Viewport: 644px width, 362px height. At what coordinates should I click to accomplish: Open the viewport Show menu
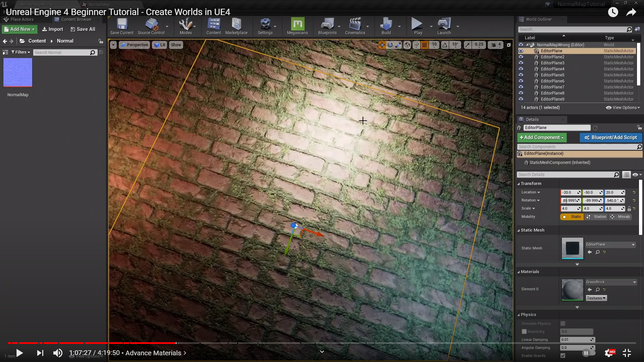click(176, 45)
